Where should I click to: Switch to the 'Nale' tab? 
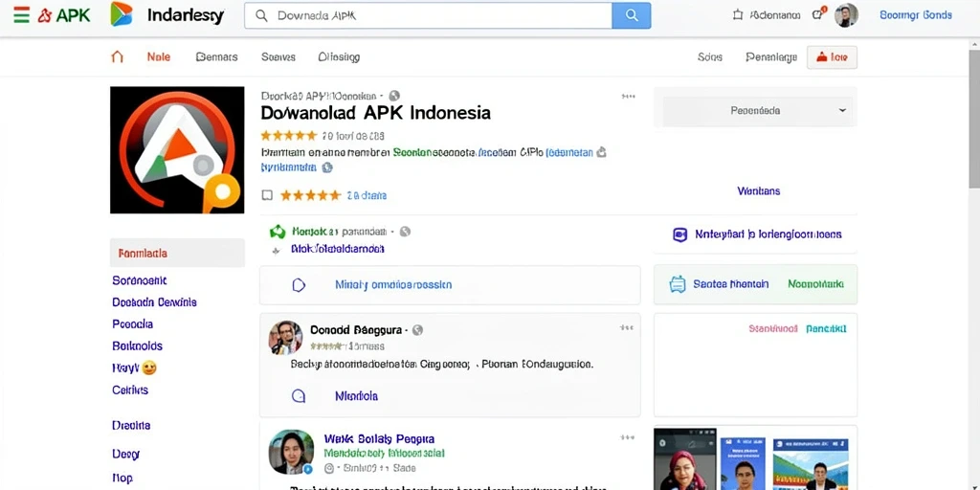coord(158,56)
